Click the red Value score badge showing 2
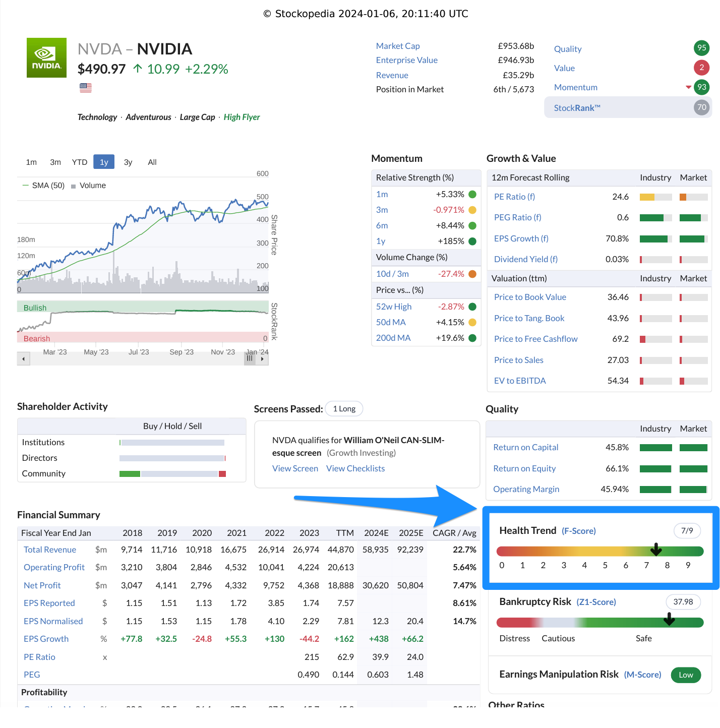Viewport: 720px width, 728px height. 701,68
